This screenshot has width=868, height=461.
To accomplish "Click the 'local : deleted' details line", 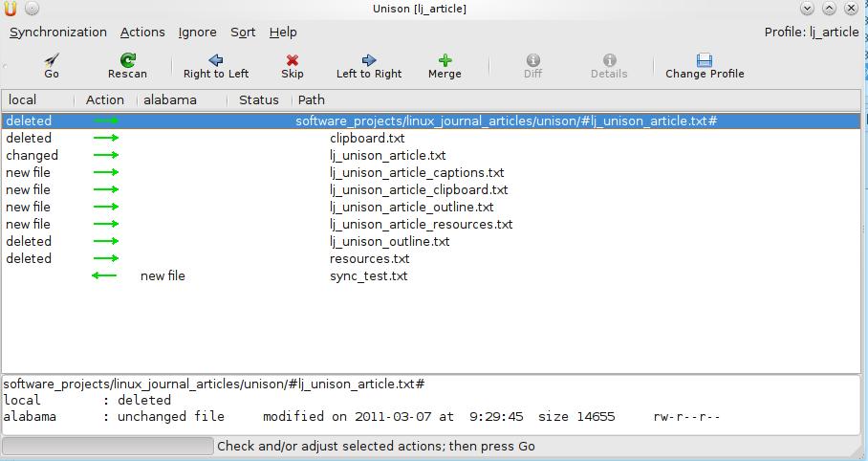I will click(87, 400).
